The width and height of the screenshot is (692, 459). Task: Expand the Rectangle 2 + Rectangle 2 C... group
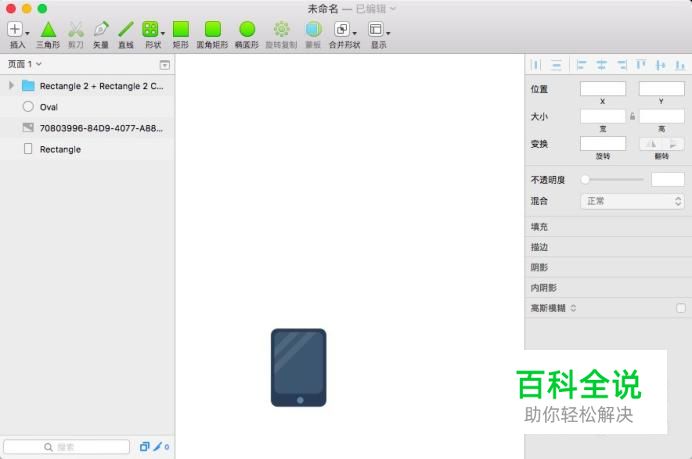[11, 86]
